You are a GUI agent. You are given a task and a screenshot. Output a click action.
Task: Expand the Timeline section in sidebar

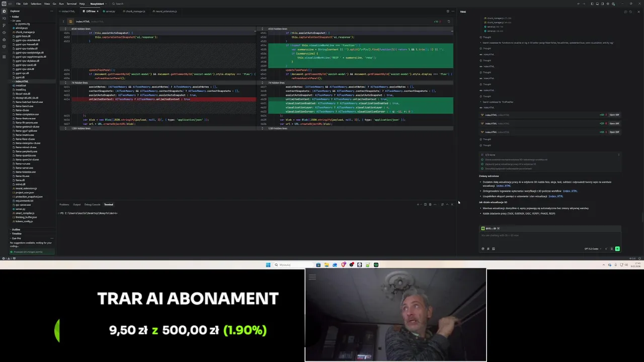click(x=17, y=234)
